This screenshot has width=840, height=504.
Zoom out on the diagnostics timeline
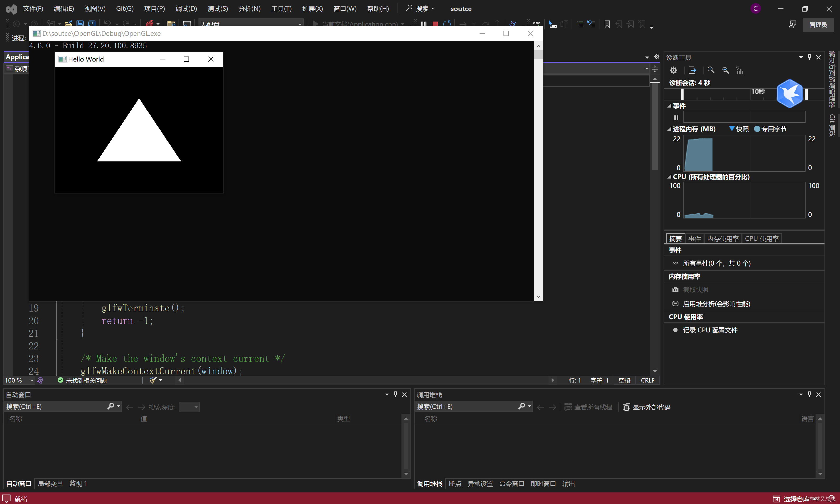point(726,70)
